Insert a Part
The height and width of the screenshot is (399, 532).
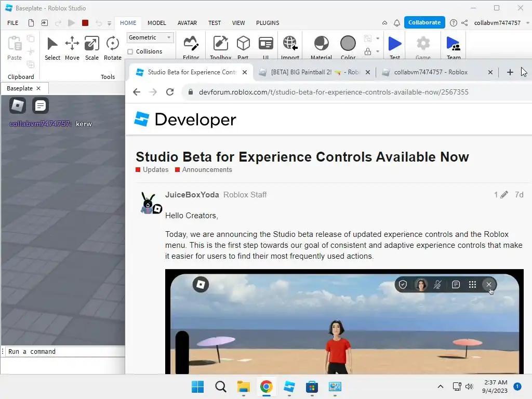[243, 47]
